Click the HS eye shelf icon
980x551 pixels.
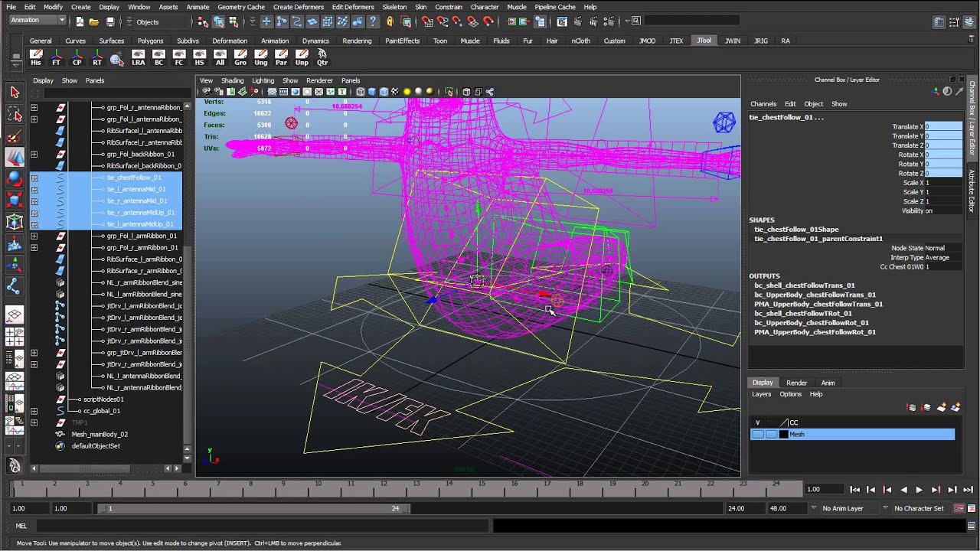(200, 57)
